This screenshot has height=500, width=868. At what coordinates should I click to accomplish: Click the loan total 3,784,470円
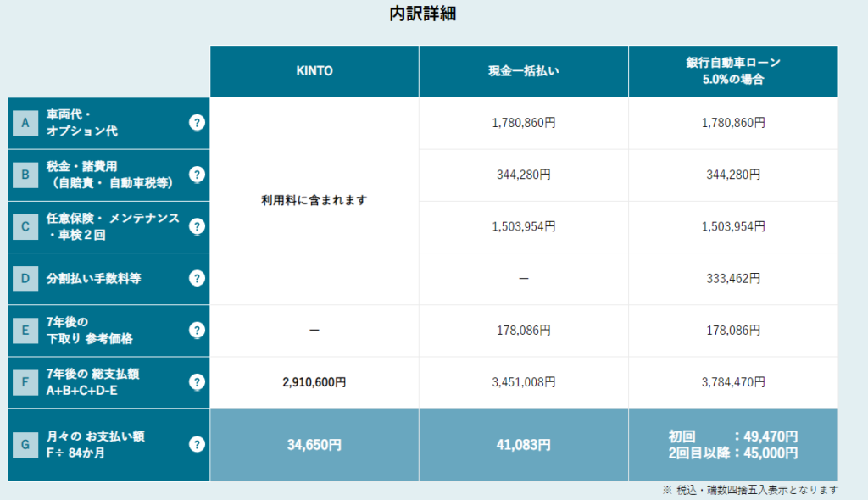tap(733, 382)
